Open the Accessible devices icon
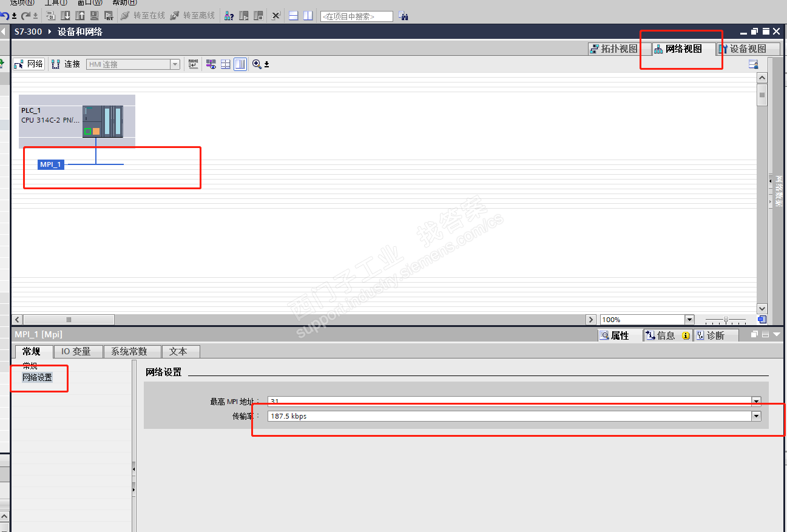Screen dimensions: 787x532 coord(229,16)
